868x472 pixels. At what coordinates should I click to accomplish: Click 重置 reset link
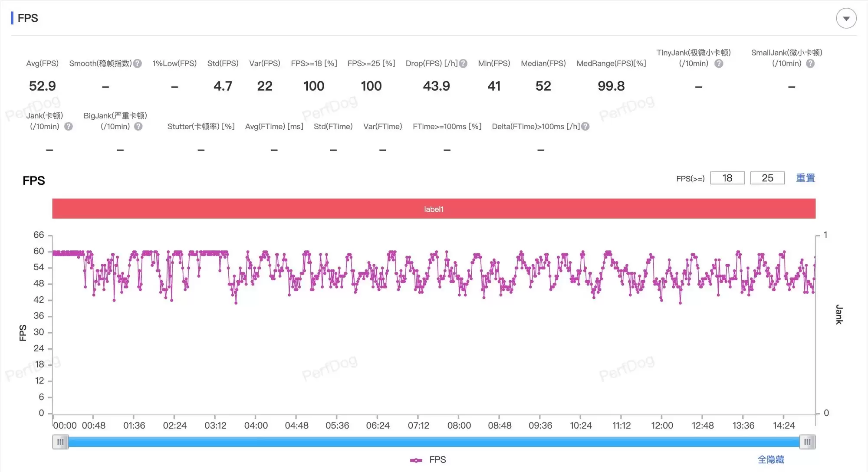coord(806,178)
